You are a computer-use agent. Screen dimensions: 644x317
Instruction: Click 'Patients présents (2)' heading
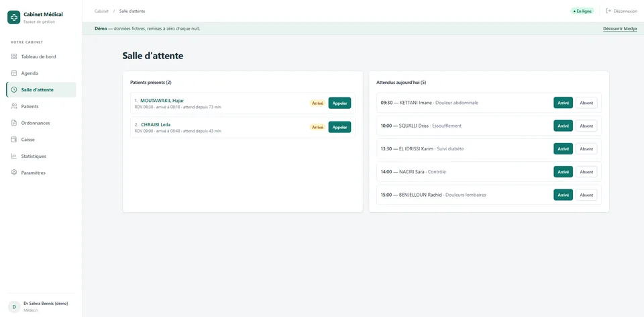151,82
